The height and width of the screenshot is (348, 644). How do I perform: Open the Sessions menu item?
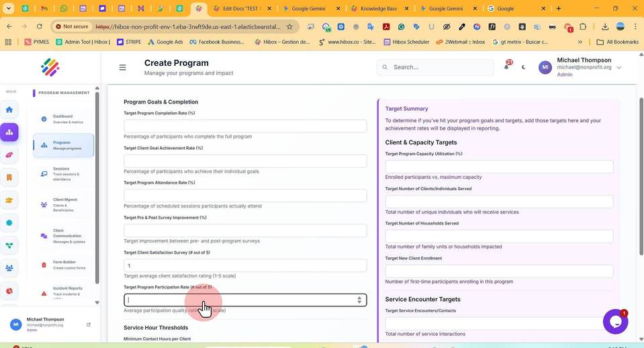[63, 174]
